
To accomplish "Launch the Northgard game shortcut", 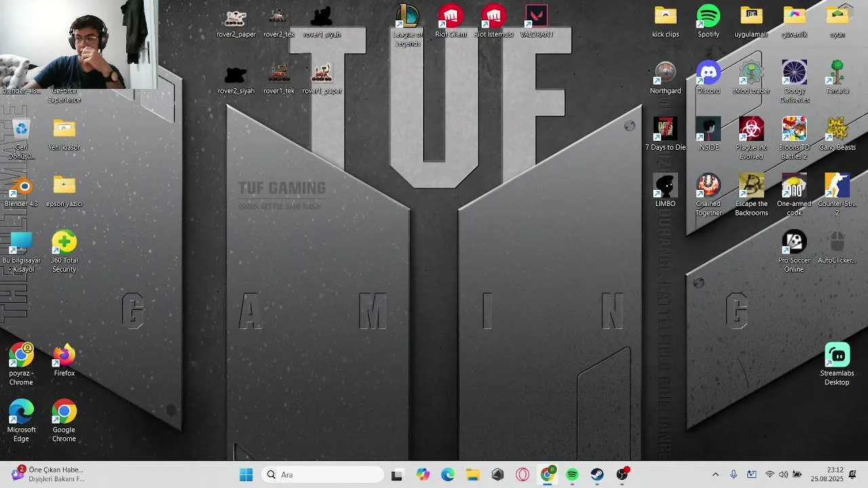I will (x=665, y=79).
